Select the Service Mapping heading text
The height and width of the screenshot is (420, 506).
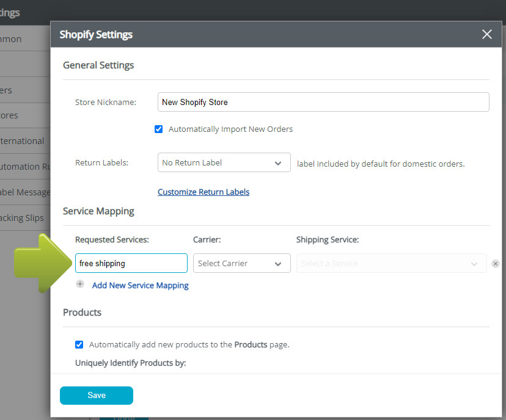(x=98, y=211)
